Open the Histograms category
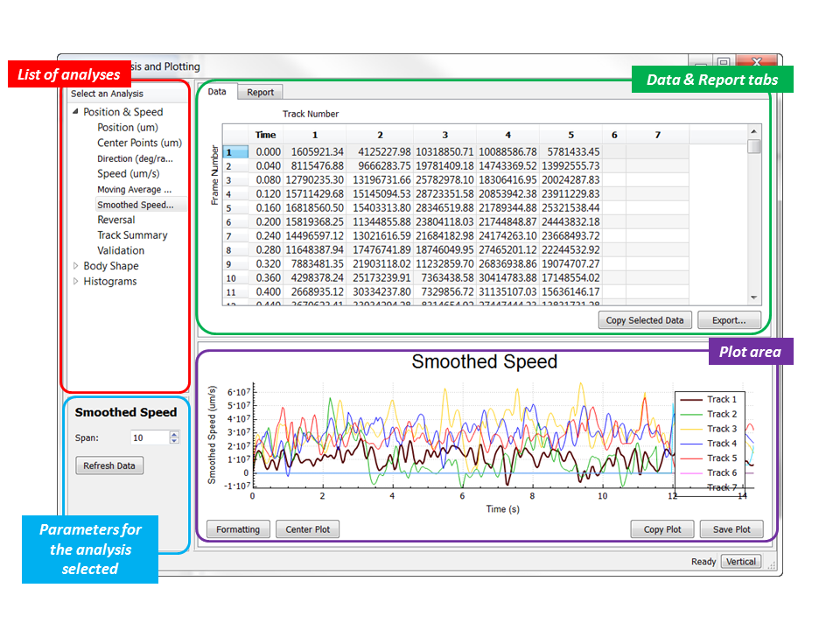This screenshot has height=630, width=840. tap(110, 281)
